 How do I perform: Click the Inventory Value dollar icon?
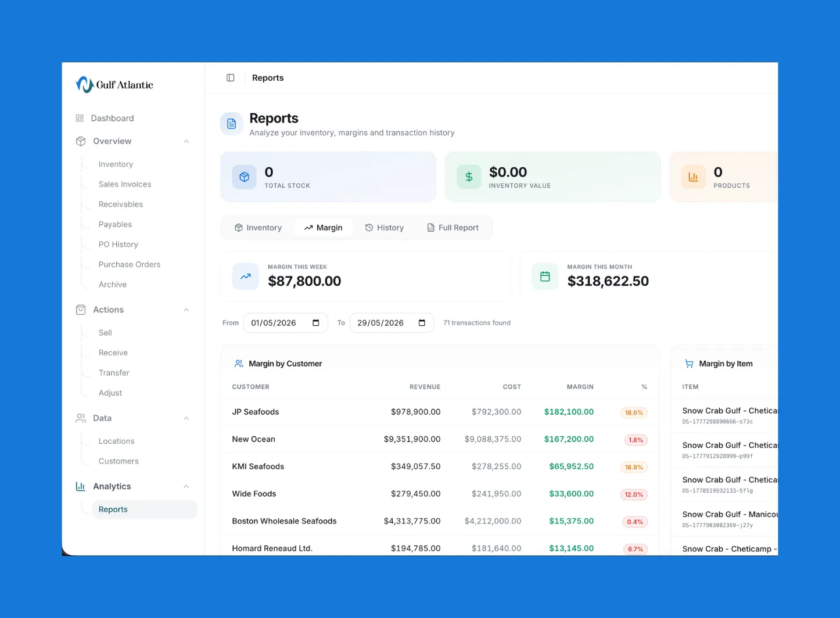(x=469, y=177)
